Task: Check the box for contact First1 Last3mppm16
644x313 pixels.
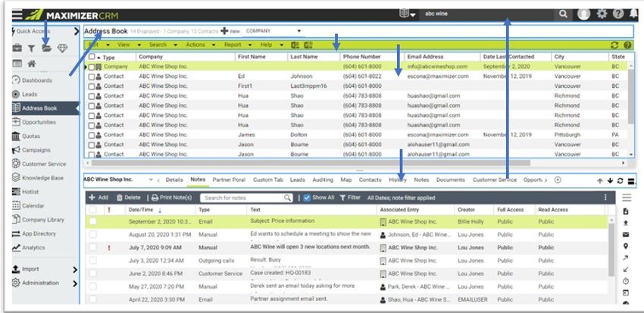Action: pos(92,86)
